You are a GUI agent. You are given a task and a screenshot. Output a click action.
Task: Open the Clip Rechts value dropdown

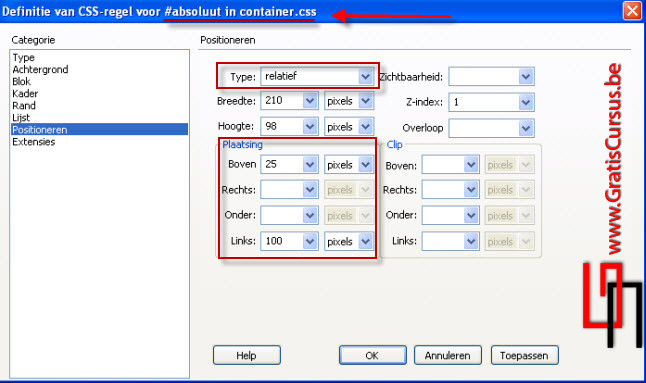(x=471, y=190)
